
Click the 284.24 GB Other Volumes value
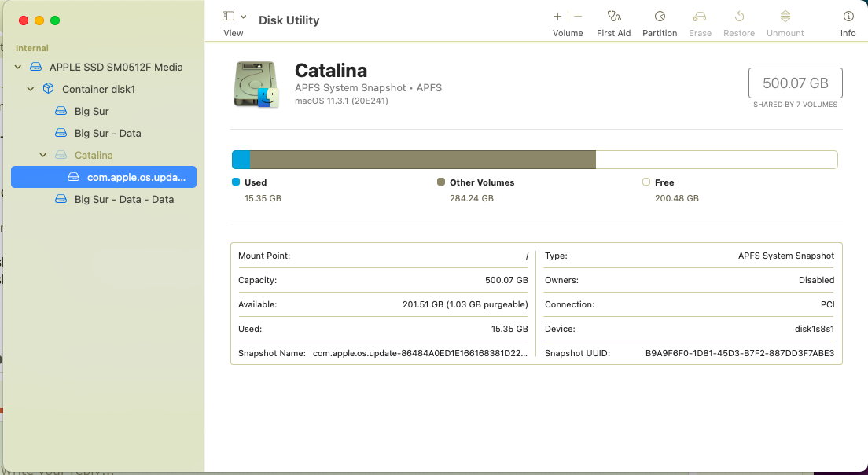pos(472,198)
